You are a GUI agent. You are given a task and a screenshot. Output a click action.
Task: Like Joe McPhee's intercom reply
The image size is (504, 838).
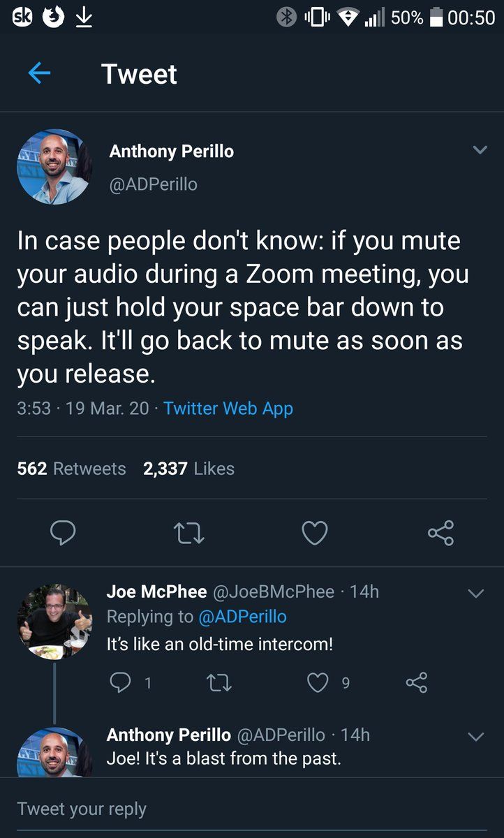coord(318,682)
